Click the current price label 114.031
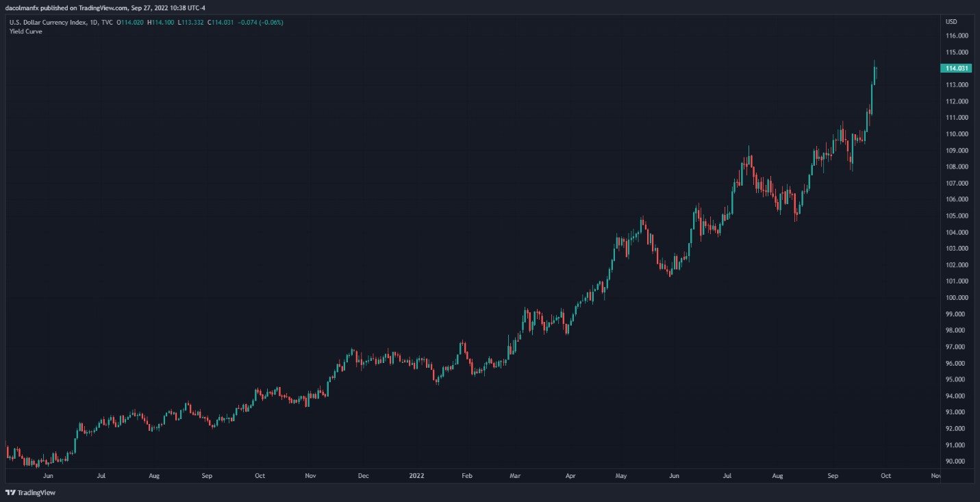This screenshot has width=980, height=502. [x=956, y=68]
